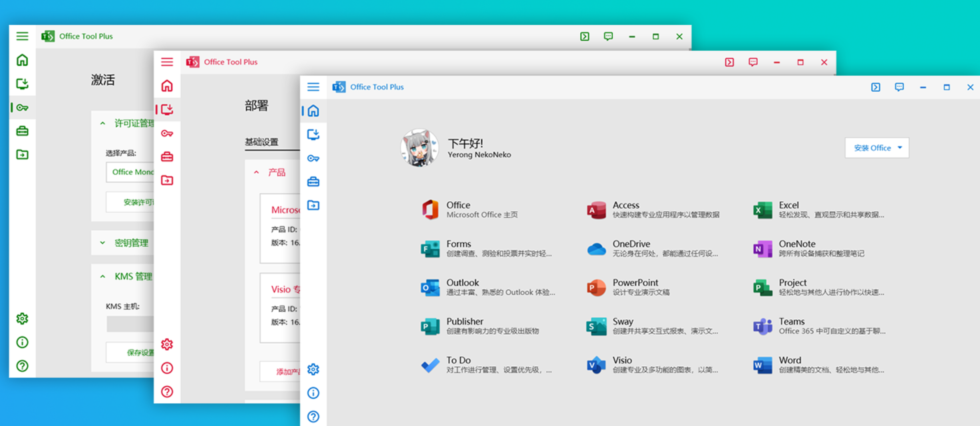The image size is (980, 426).
Task: Launch the Excel app
Action: tap(763, 210)
